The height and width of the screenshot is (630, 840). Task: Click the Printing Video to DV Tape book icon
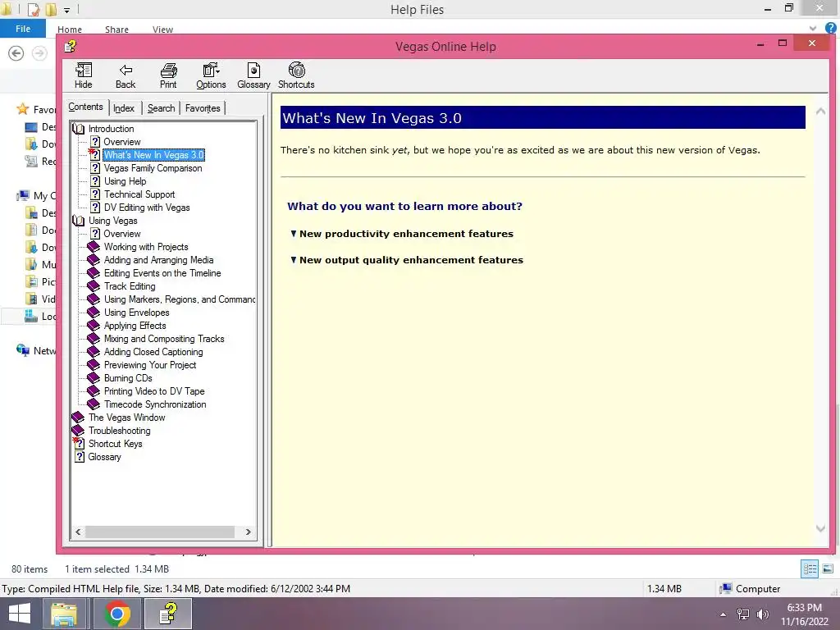[94, 391]
